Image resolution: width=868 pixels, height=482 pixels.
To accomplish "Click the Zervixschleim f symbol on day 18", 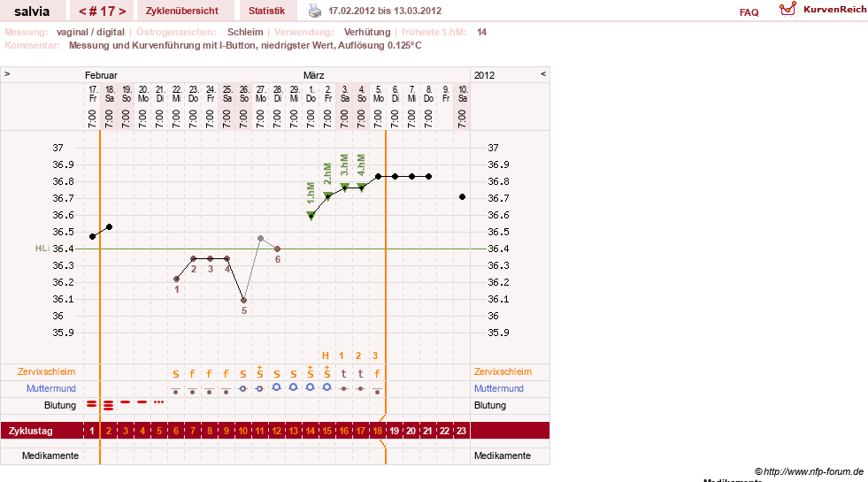I will (x=378, y=373).
